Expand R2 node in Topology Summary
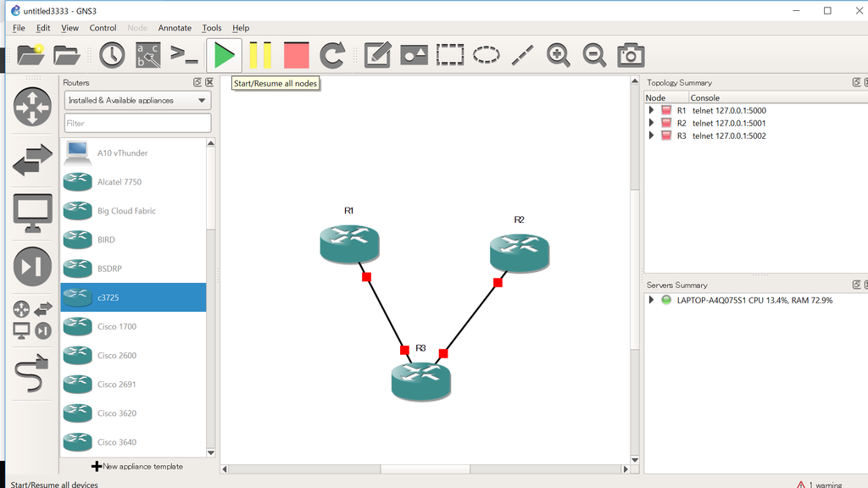Screen dimensions: 868x488 (x=651, y=123)
